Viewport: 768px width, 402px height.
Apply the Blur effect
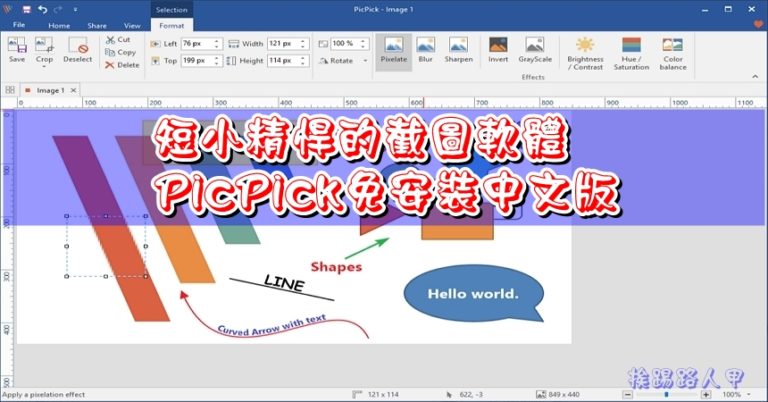pos(426,50)
